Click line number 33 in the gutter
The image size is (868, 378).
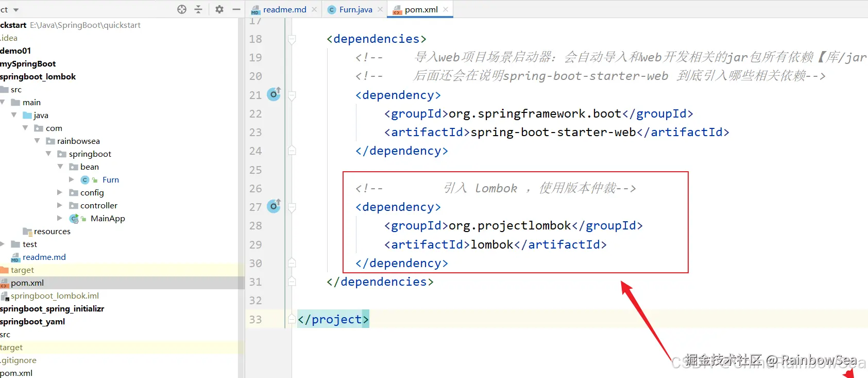[x=256, y=319]
